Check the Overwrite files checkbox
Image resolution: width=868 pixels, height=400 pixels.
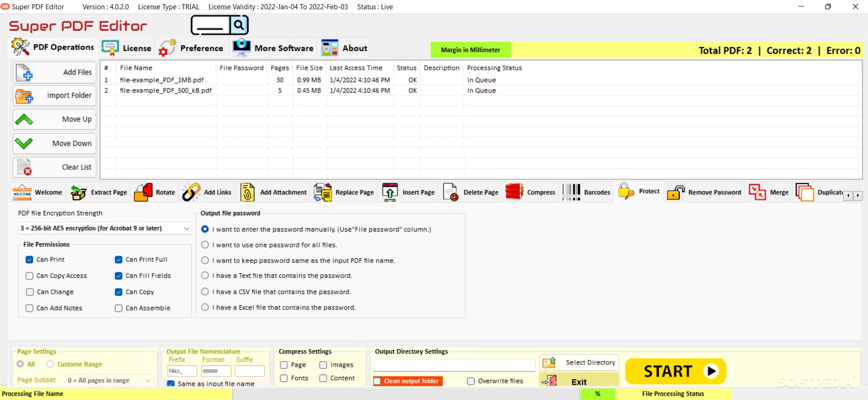[x=471, y=381]
